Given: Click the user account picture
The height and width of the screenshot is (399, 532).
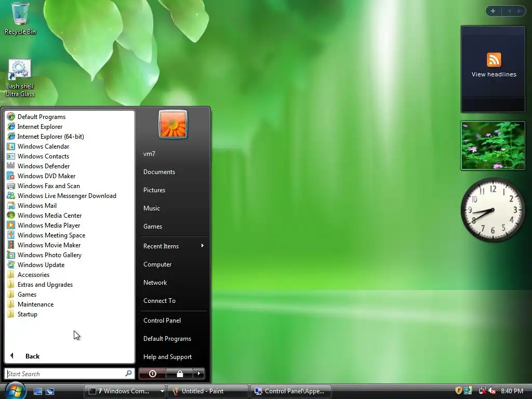Looking at the screenshot, I should (x=172, y=124).
